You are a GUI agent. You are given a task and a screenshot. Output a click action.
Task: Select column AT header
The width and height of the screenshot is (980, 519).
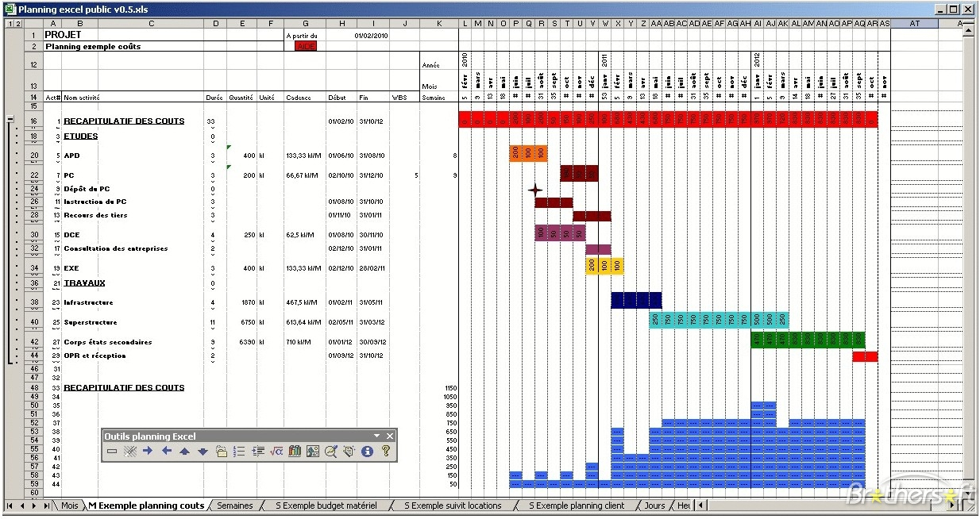(914, 24)
